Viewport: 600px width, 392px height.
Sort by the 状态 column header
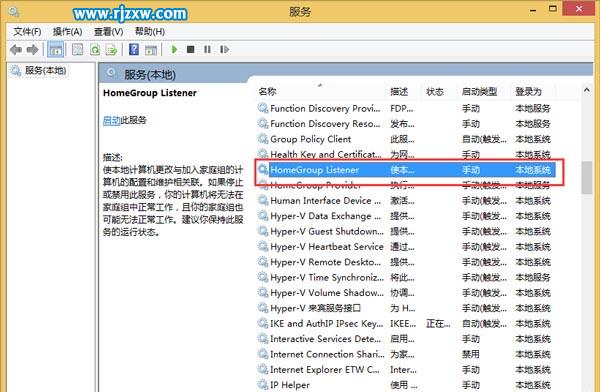pos(435,91)
